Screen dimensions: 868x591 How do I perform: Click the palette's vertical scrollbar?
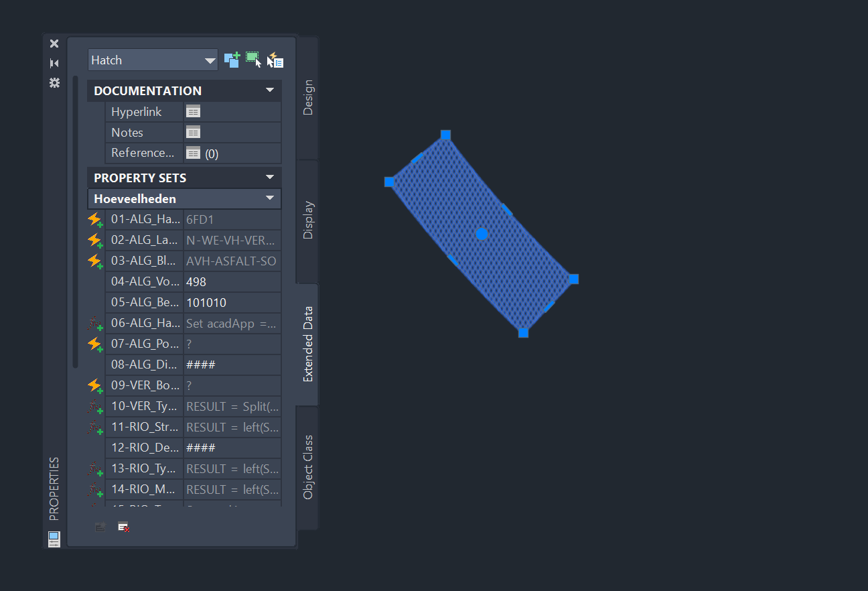coord(76,221)
